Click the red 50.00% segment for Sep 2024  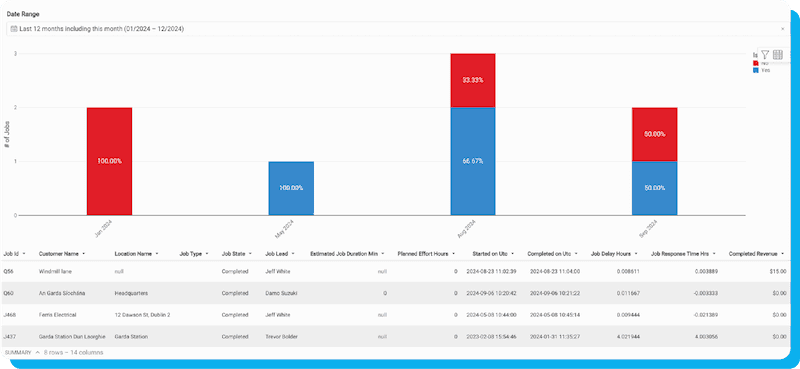[655, 134]
